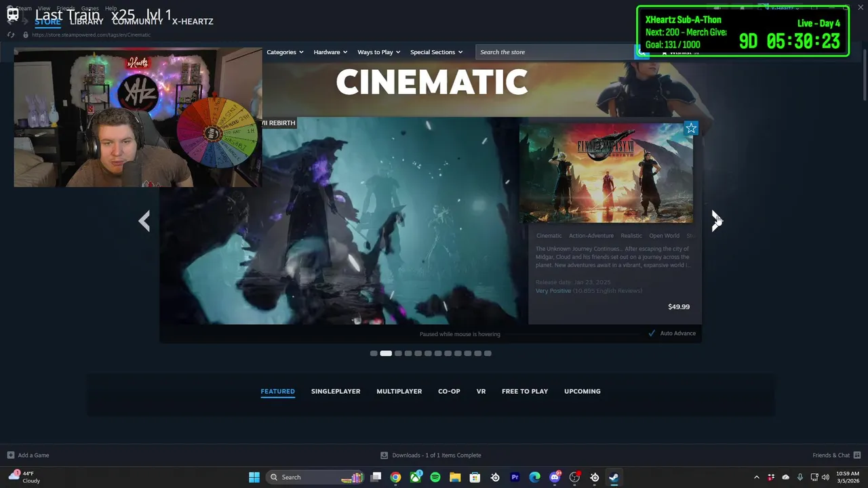Screen dimensions: 868x488
Task: Open the Special Sections dropdown
Action: point(436,52)
